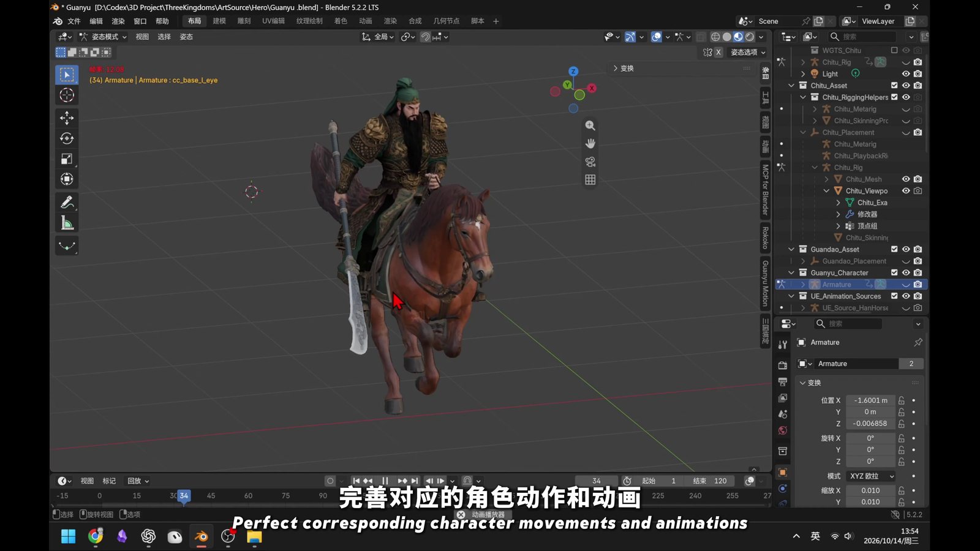Open the File menu
The image size is (980, 551).
[74, 21]
